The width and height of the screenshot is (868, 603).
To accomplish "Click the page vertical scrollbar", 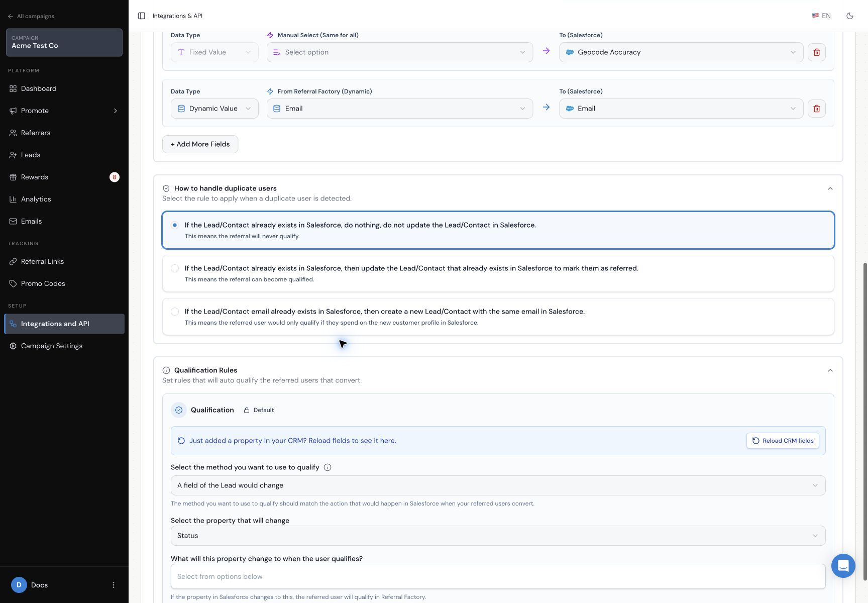I will [x=865, y=422].
